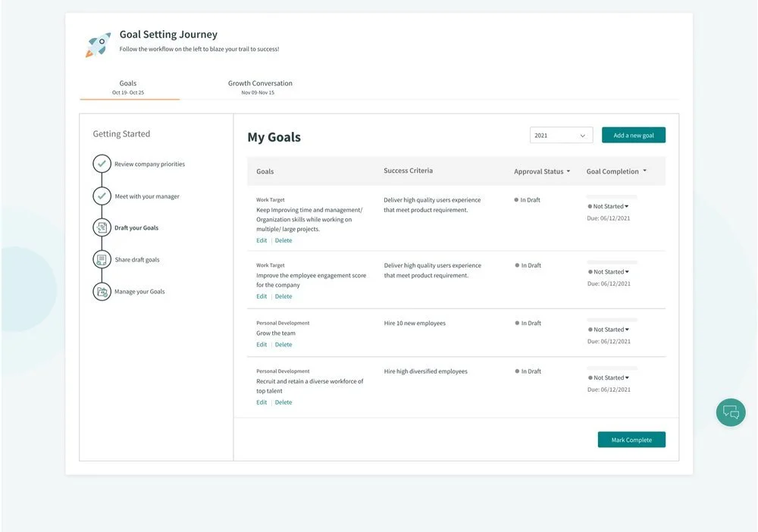758x532 pixels.
Task: Click In Draft status of employee engagement goal
Action: [x=528, y=265]
